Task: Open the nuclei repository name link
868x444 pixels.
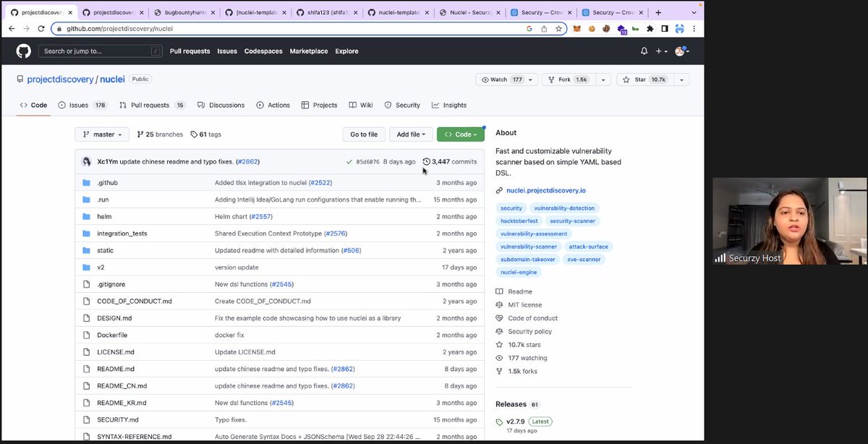Action: 112,80
